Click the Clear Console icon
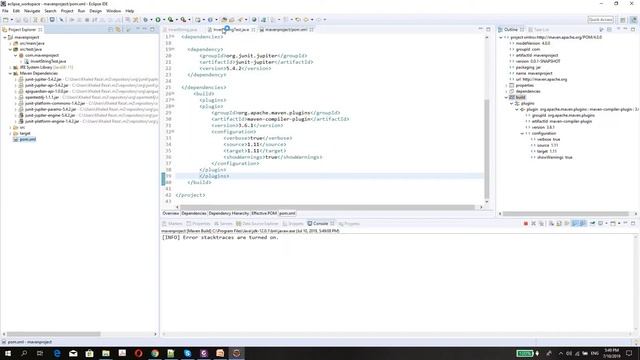 [x=551, y=224]
